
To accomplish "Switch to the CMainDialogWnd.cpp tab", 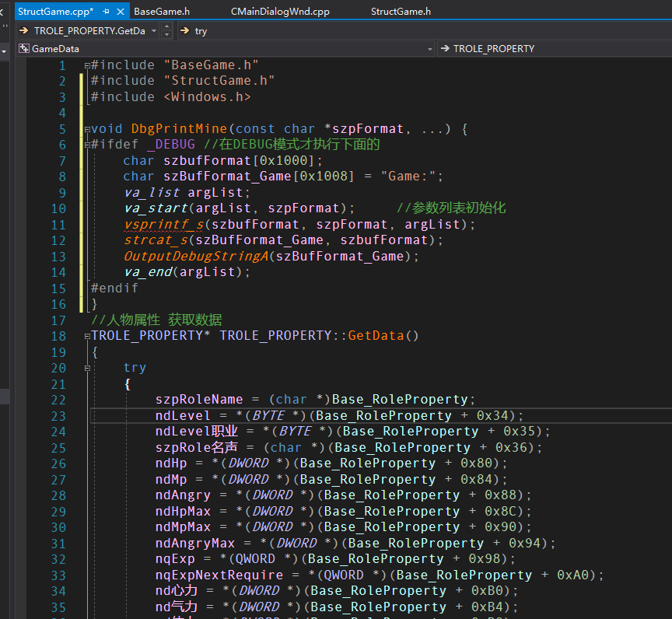I will click(280, 12).
